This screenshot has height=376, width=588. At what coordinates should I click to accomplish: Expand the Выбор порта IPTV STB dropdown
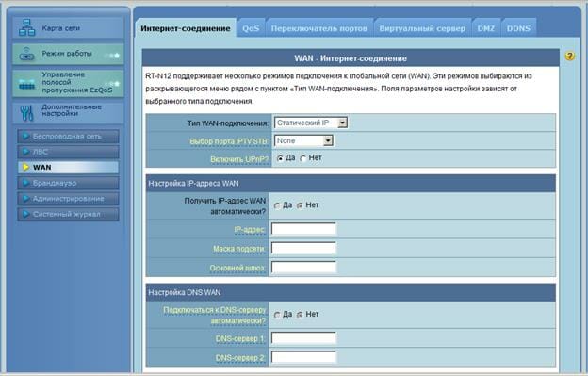(303, 140)
